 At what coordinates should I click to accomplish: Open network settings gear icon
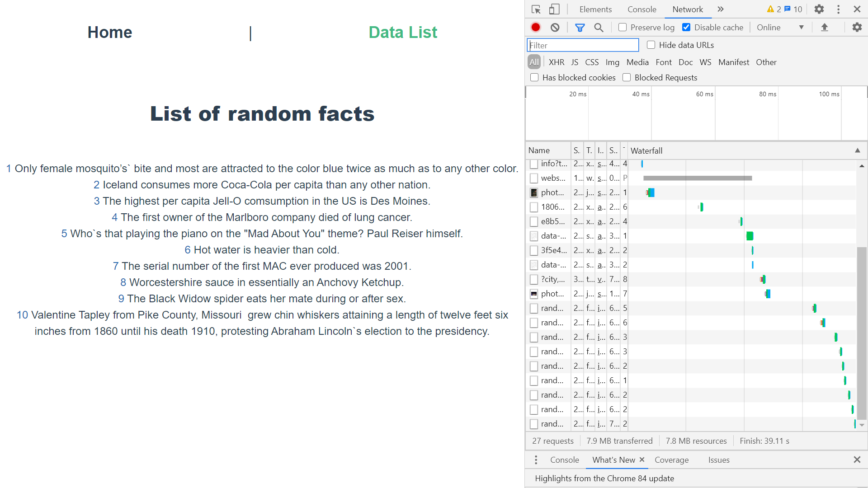[857, 28]
